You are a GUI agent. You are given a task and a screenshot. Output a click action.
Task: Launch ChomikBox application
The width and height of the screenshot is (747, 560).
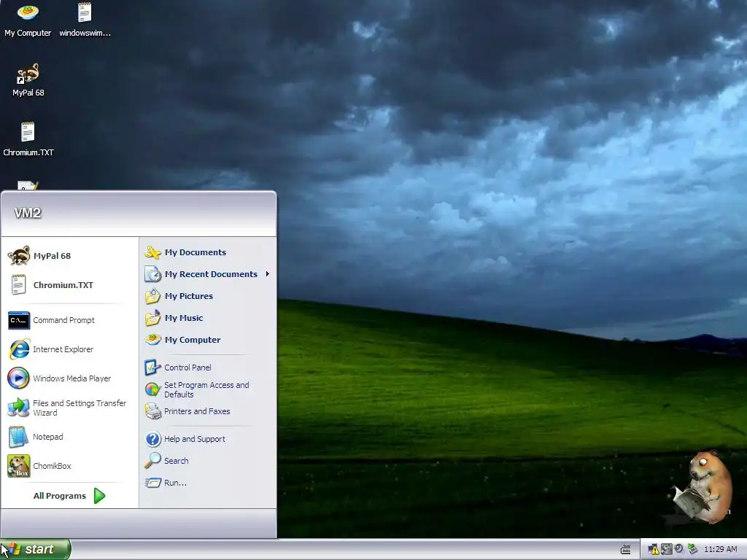pyautogui.click(x=69, y=466)
